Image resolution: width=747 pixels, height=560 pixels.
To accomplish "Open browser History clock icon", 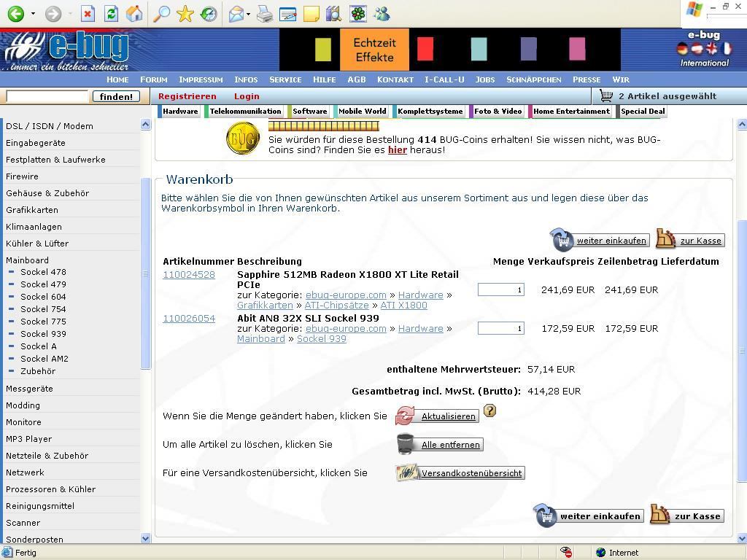I will [x=208, y=13].
